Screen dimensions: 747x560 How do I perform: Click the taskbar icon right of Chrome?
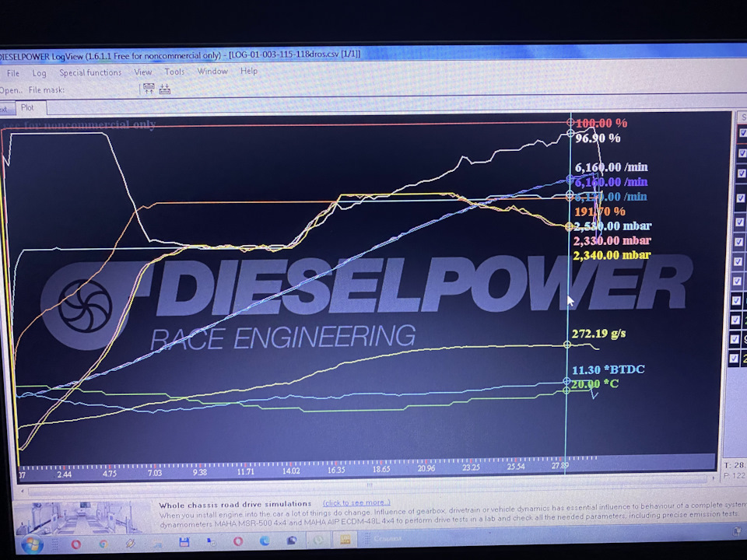click(130, 544)
